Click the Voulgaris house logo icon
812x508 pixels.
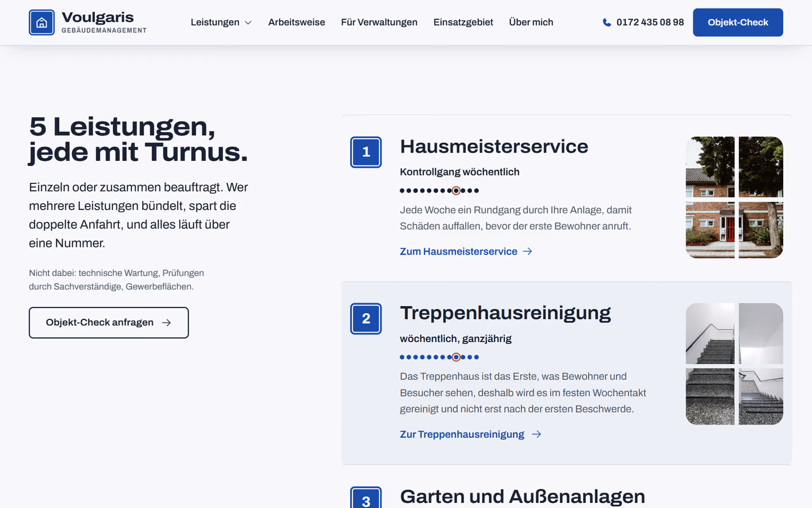pyautogui.click(x=42, y=23)
